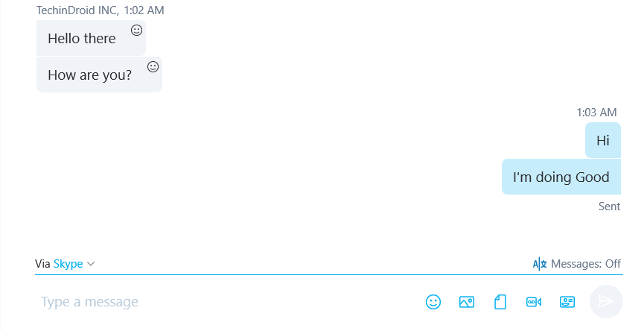This screenshot has height=331, width=644.
Task: Click the translator icon beside Messages
Action: coord(540,264)
